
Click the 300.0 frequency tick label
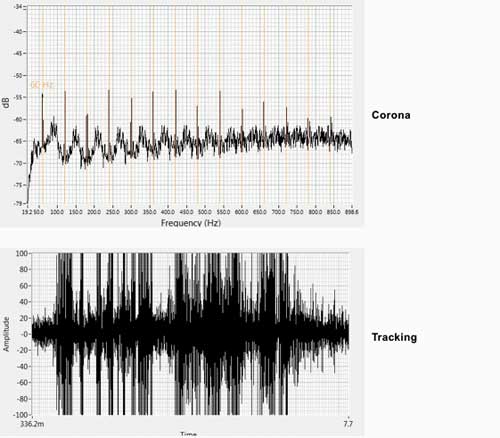pos(131,212)
